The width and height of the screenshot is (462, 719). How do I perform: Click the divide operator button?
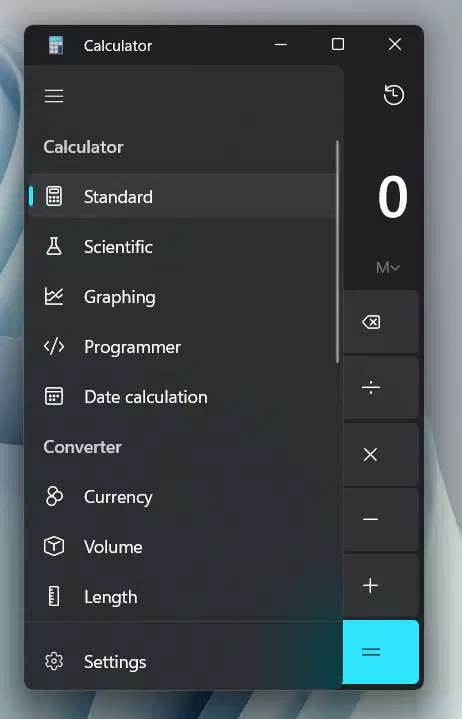[380, 388]
